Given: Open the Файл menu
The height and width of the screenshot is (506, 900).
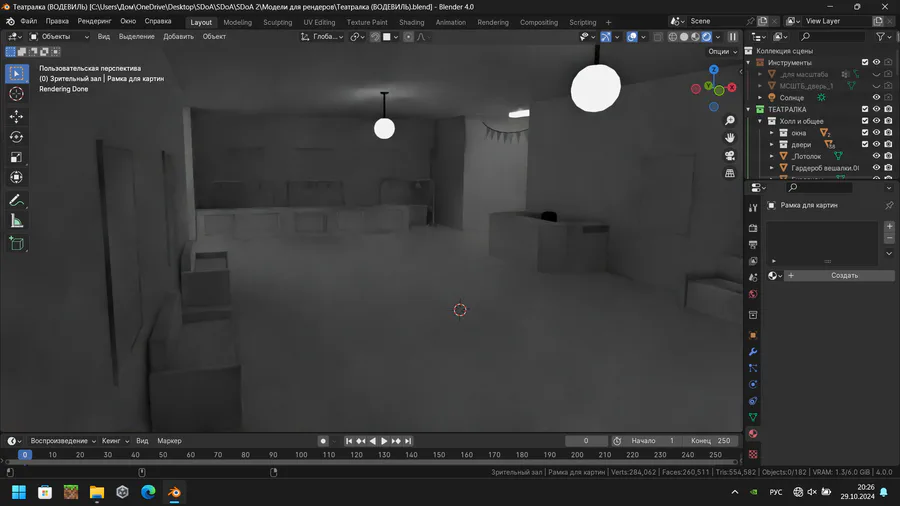Looking at the screenshot, I should pyautogui.click(x=29, y=21).
